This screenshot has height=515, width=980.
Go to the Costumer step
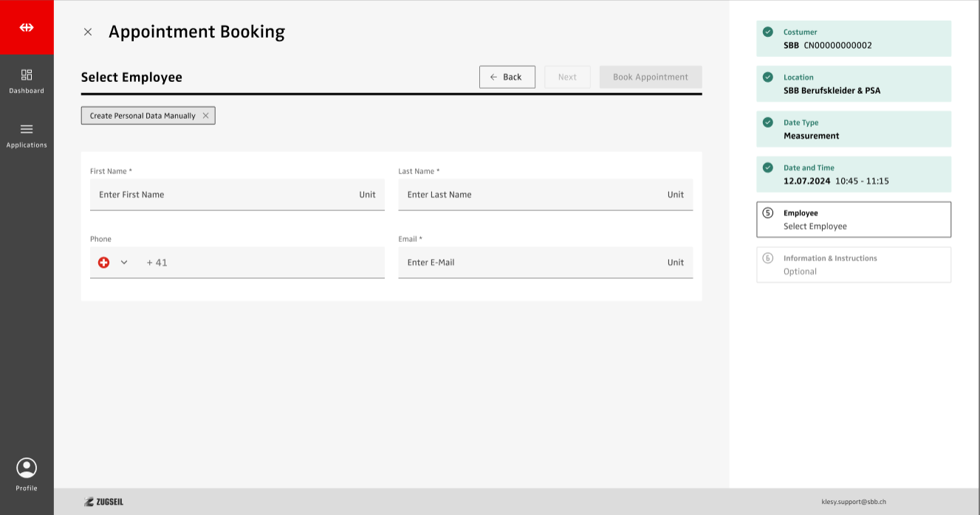(853, 39)
